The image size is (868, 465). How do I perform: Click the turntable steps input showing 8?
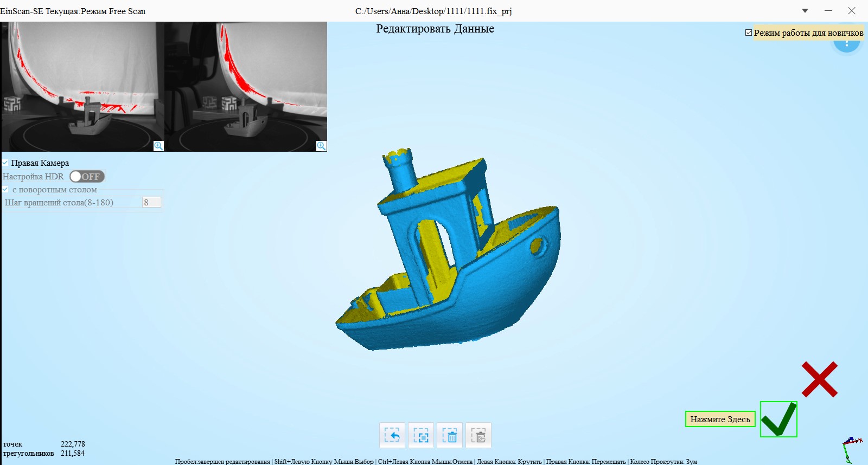point(151,202)
